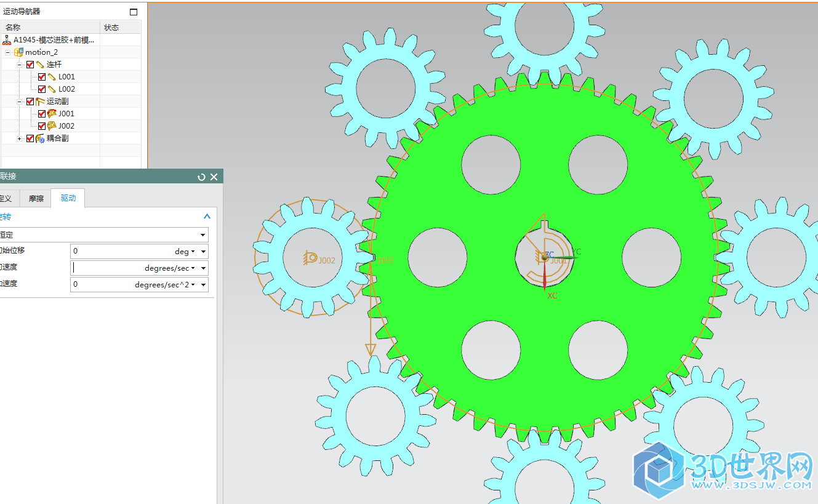Click the initial velocity input field
Screen dimensions: 818x504
click(x=107, y=268)
